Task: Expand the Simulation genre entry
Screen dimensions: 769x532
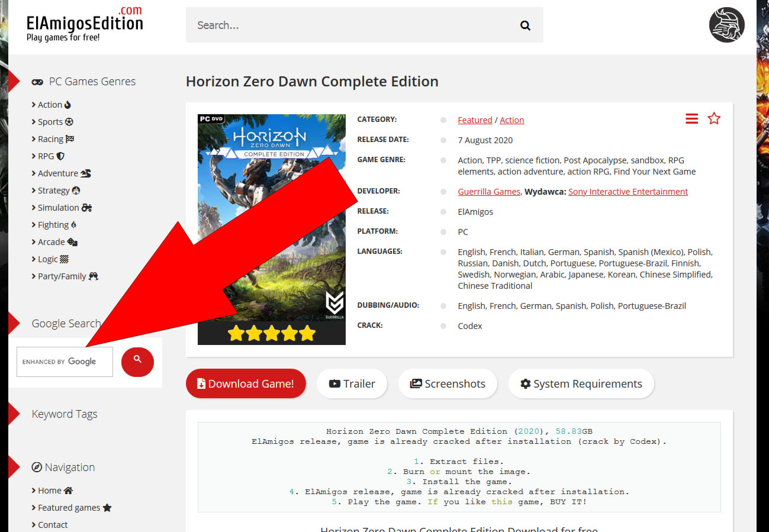Action: click(59, 208)
